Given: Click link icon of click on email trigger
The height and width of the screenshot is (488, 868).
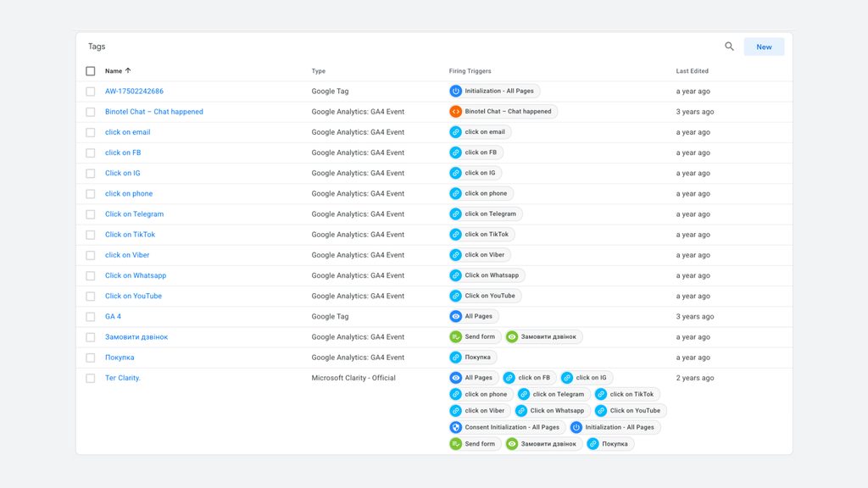Looking at the screenshot, I should tap(455, 131).
